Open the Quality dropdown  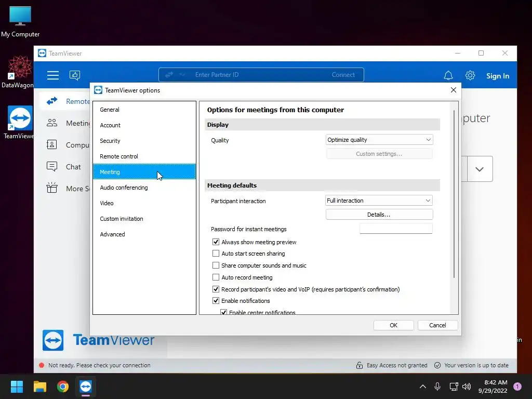click(x=379, y=140)
